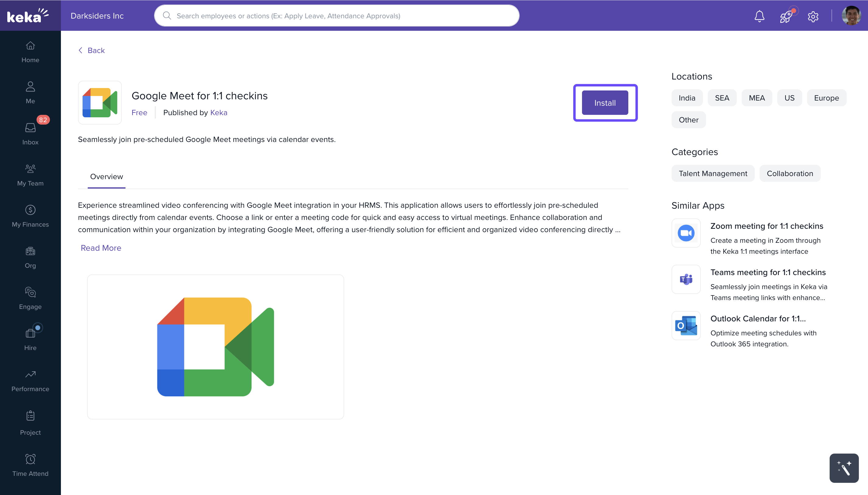The image size is (868, 495).
Task: Open Zoom meeting for 1:1 checkins app
Action: 766,226
